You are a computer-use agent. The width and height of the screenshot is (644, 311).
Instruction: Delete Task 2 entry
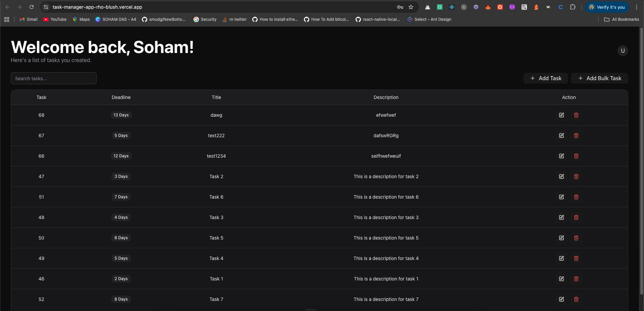pos(576,176)
